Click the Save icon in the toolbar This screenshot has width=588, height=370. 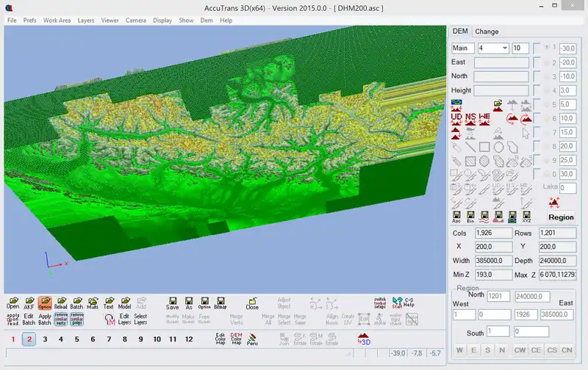172,302
